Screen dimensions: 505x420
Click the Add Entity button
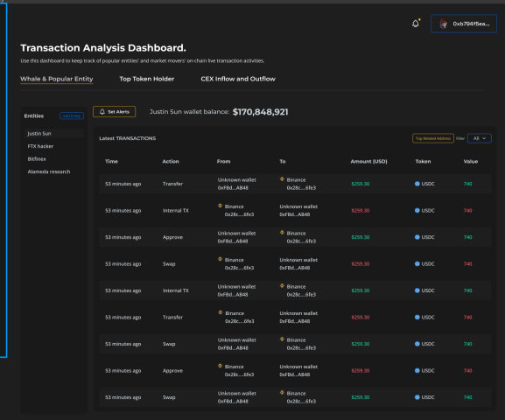tap(72, 115)
